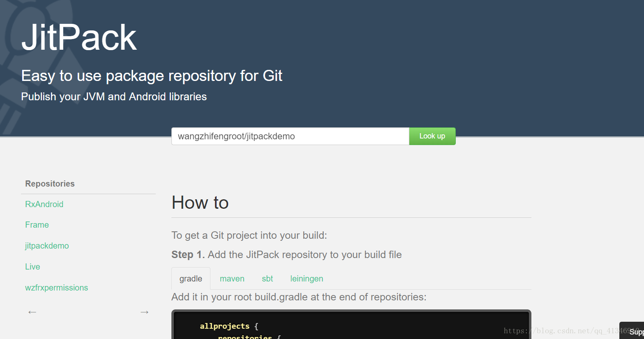
Task: Click the 'allprojects {' code line
Action: (229, 326)
